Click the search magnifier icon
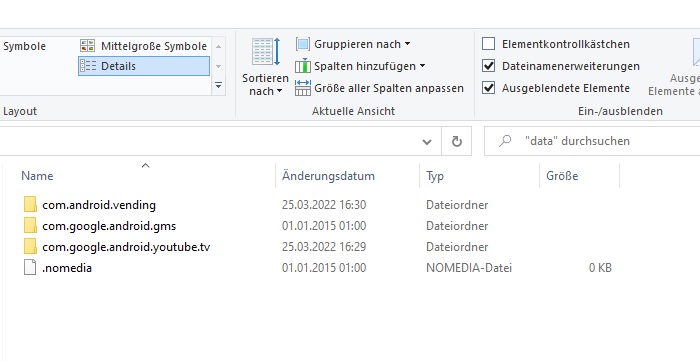 (505, 141)
